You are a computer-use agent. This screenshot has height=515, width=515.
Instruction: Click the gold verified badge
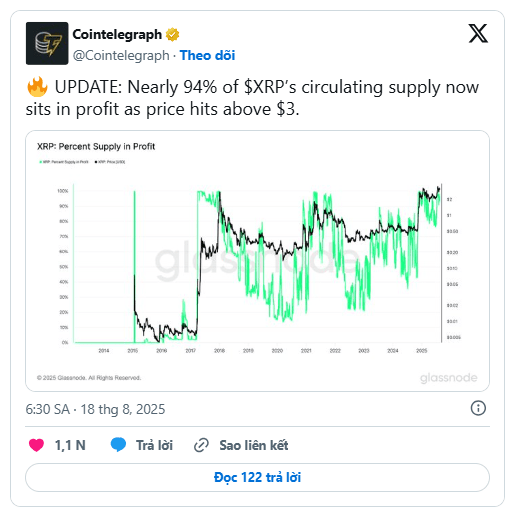pos(172,34)
